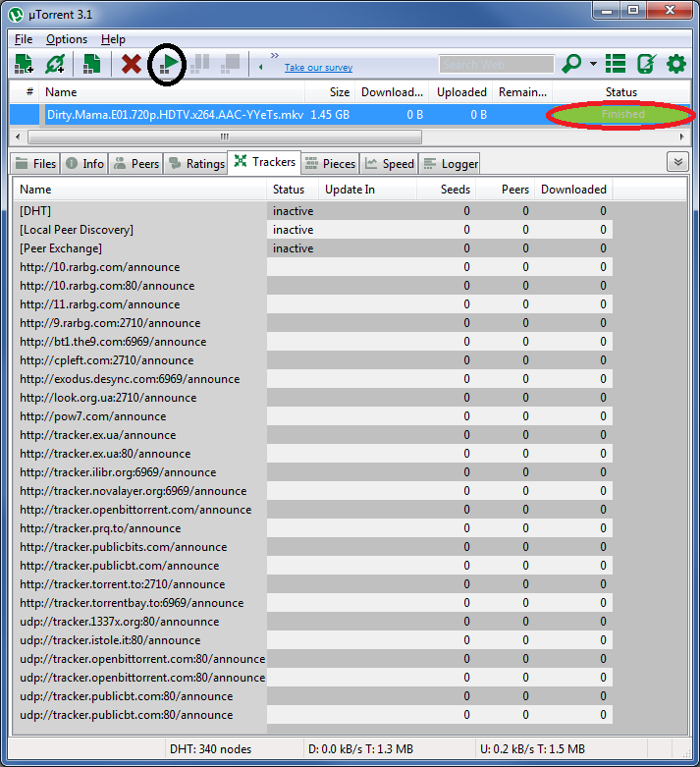Image resolution: width=700 pixels, height=767 pixels.
Task: Open the search engine dropdown arrow
Action: click(593, 64)
